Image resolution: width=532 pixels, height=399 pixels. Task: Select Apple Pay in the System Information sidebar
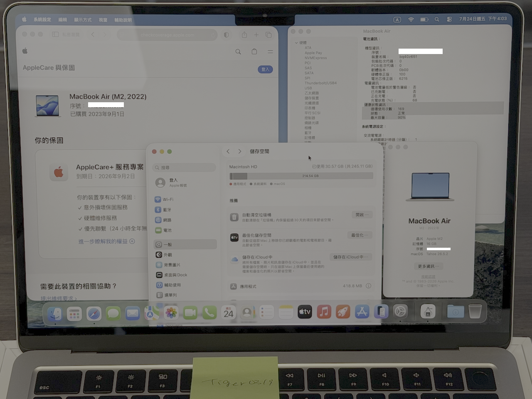tap(313, 53)
